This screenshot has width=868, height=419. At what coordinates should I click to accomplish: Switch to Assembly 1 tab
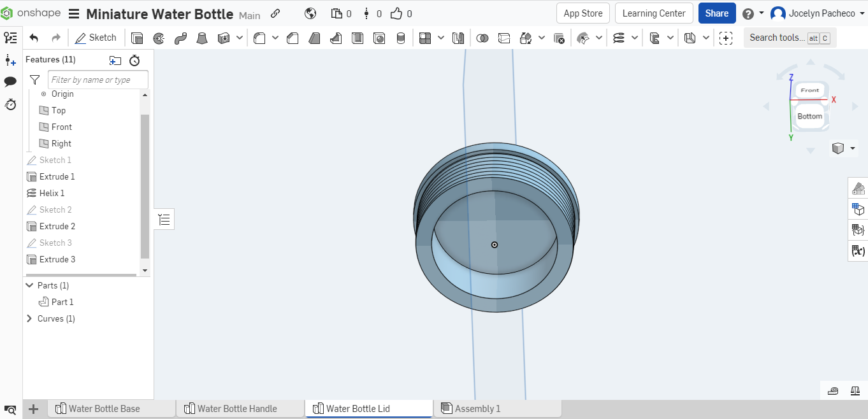498,409
